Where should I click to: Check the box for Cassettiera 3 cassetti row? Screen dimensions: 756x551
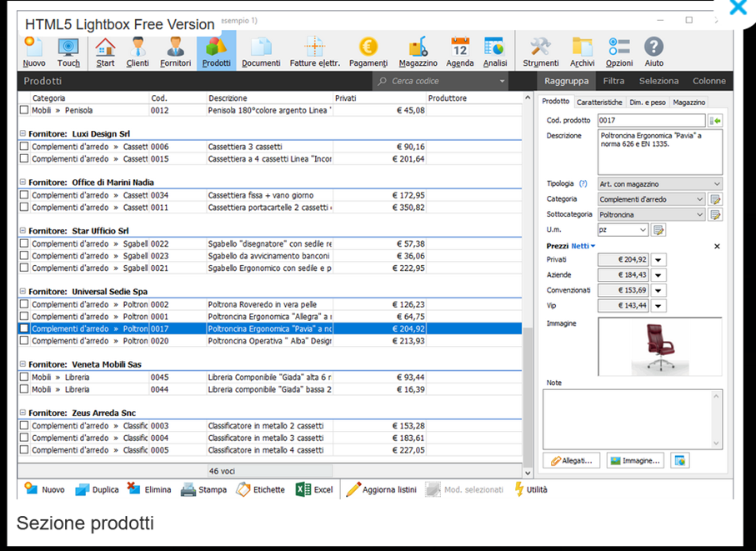(x=24, y=147)
